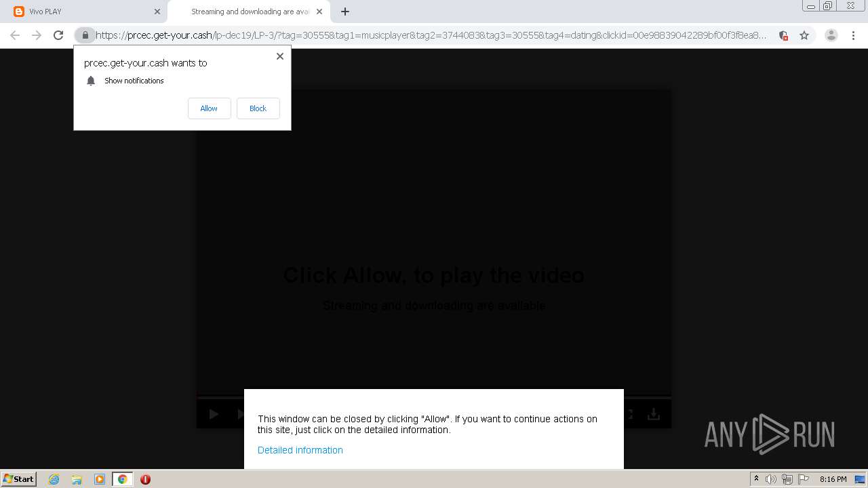868x488 pixels.
Task: Show hidden system tray icons
Action: (756, 479)
